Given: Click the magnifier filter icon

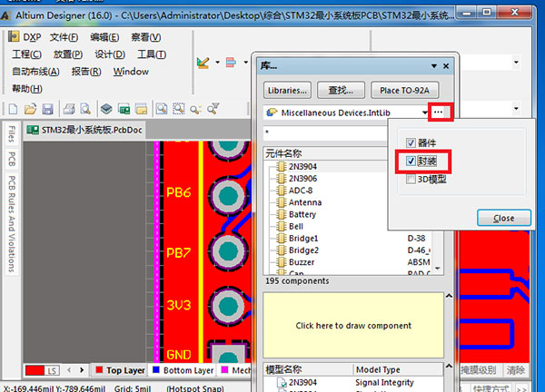Looking at the screenshot, I should [213, 109].
